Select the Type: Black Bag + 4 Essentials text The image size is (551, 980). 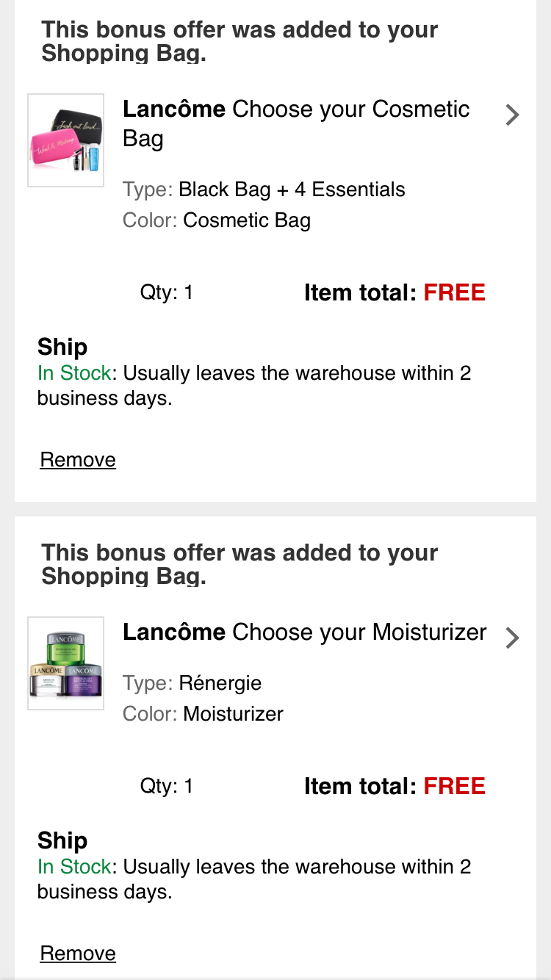pos(264,190)
